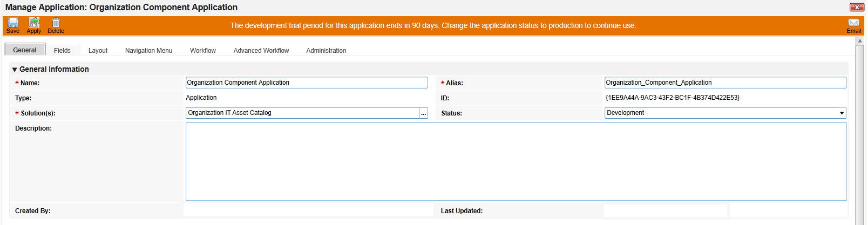Click into the Name input field
This screenshot has height=225, width=868.
point(307,83)
